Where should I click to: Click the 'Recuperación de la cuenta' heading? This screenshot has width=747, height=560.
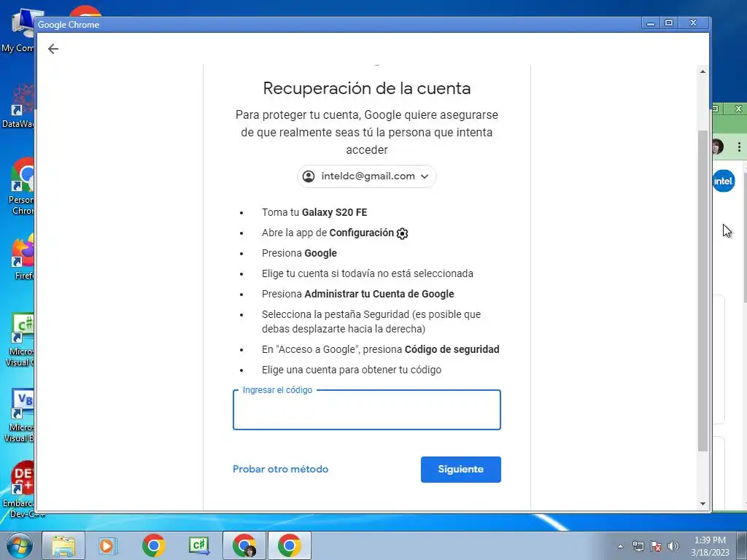point(366,88)
